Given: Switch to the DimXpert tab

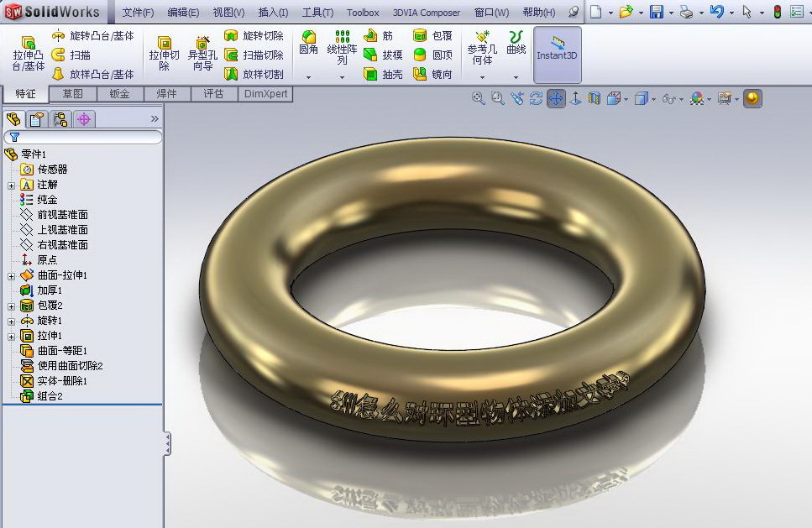Looking at the screenshot, I should (265, 94).
